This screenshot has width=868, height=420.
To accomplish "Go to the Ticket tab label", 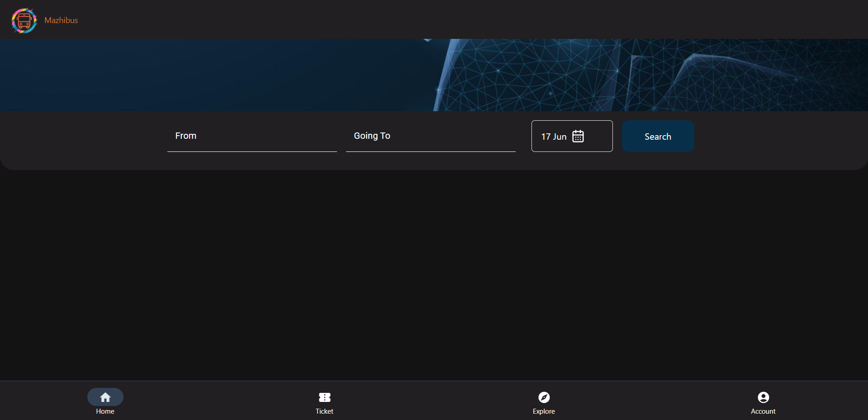I will click(324, 411).
